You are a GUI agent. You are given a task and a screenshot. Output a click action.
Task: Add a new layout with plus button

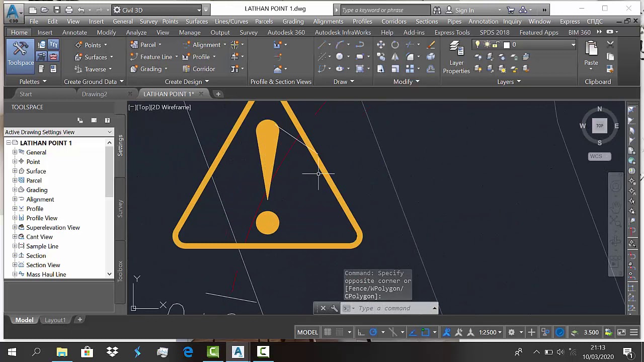point(79,320)
